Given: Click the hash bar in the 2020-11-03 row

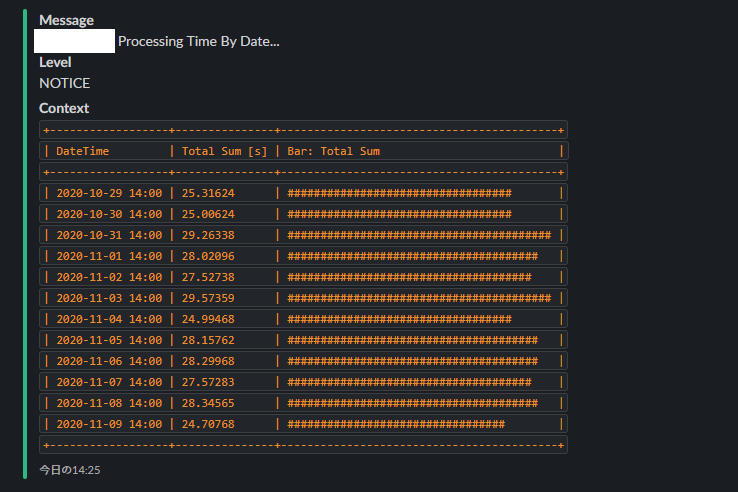Looking at the screenshot, I should pos(419,298).
